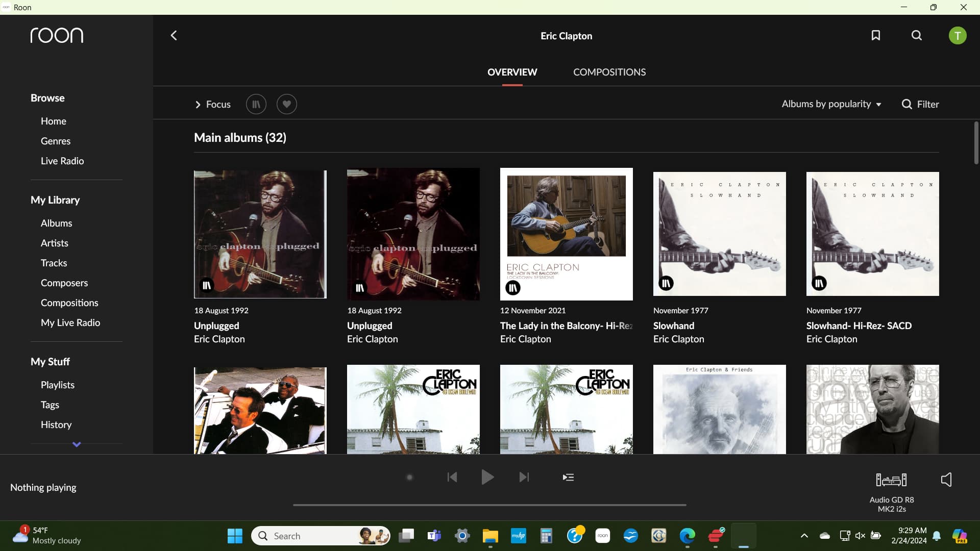Open Live Radio in sidebar

[x=62, y=161]
